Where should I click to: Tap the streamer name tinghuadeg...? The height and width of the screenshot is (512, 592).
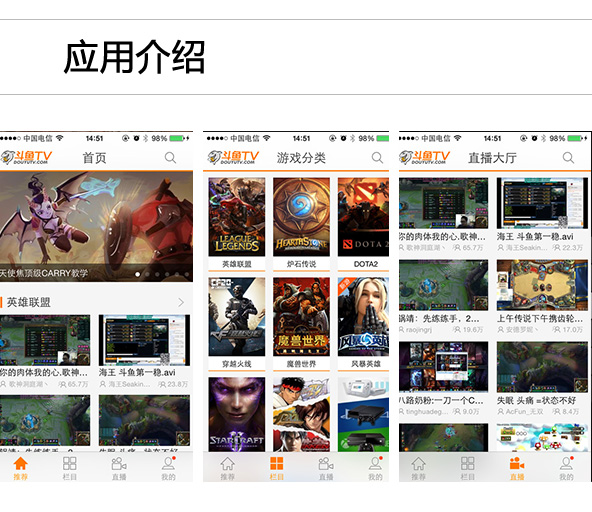click(x=427, y=412)
